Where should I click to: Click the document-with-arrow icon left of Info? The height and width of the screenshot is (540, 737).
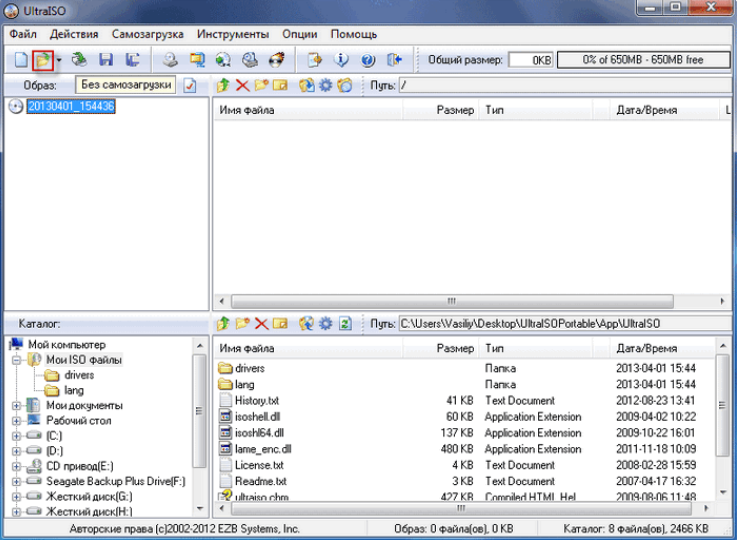tap(314, 60)
